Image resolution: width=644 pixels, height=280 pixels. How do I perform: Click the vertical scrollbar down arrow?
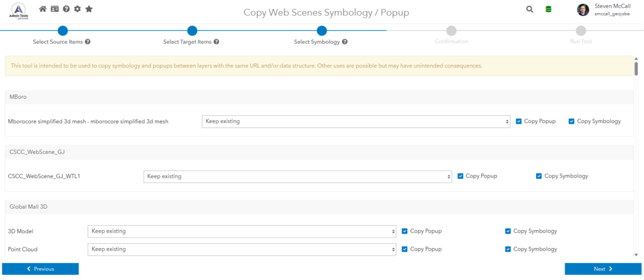636,254
